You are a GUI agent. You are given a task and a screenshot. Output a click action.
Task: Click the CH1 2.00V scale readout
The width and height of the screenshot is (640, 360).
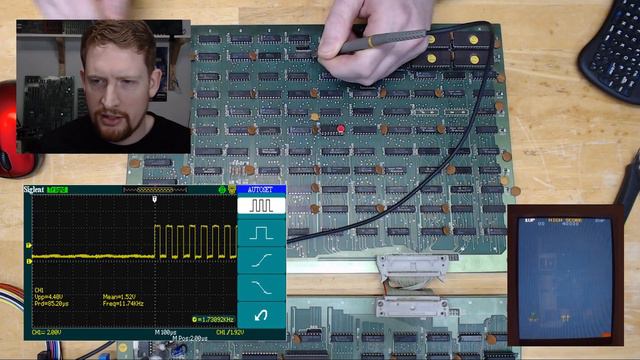pos(47,333)
